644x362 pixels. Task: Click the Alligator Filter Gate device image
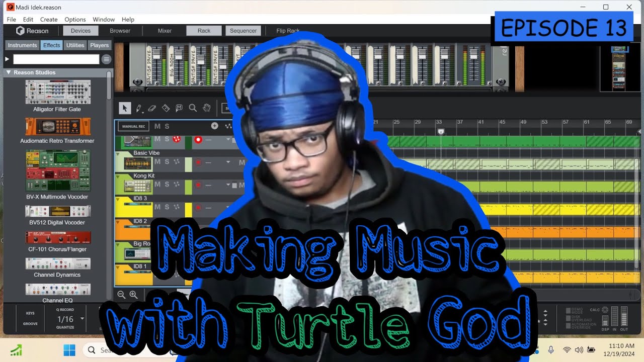(x=58, y=93)
